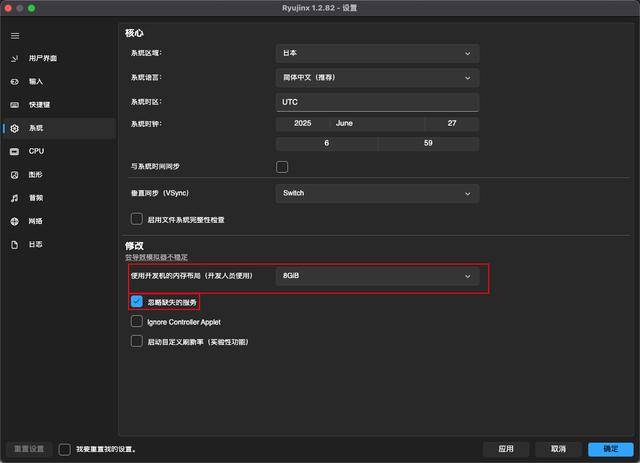Open the 输入 settings page

click(60, 82)
